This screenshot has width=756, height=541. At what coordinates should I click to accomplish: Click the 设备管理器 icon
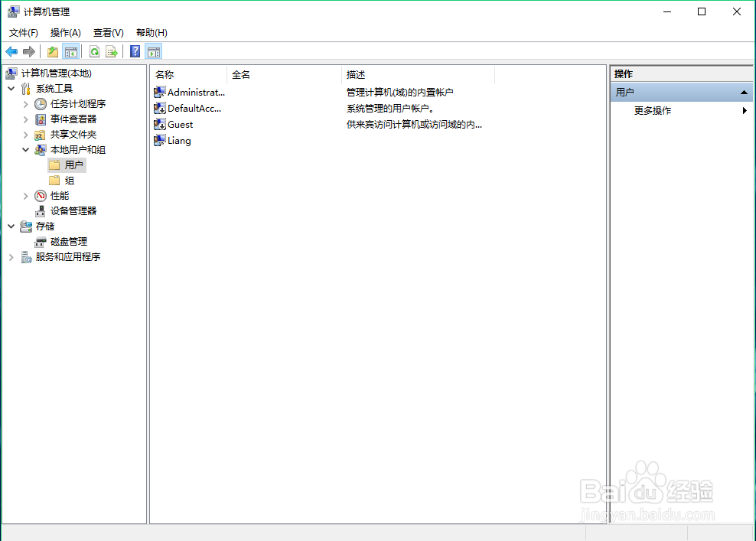click(41, 210)
